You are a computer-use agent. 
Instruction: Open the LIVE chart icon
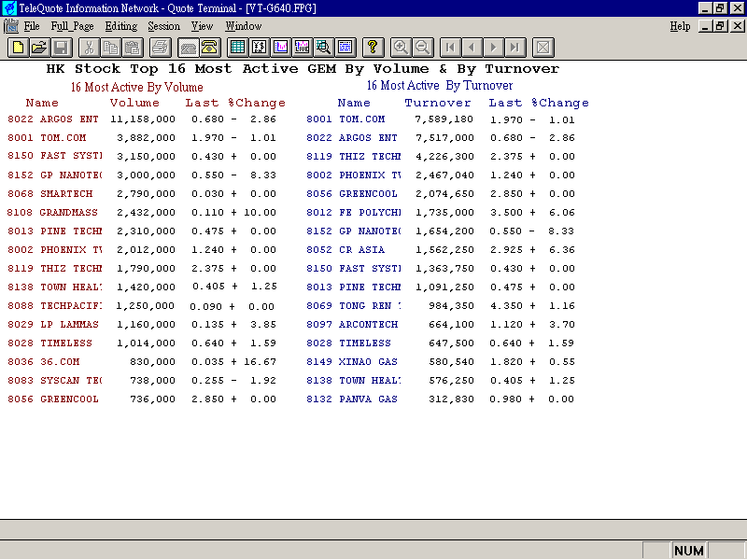303,48
